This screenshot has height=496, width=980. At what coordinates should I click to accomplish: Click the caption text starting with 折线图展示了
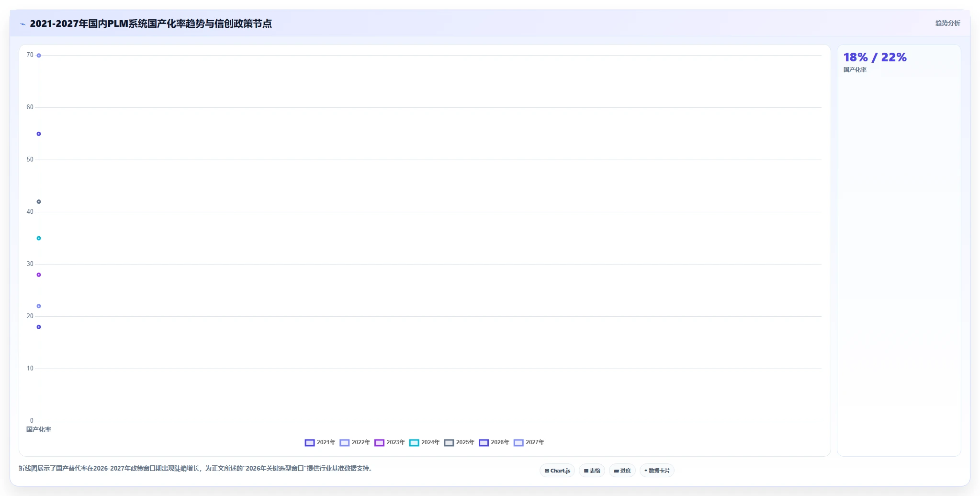(x=195, y=468)
